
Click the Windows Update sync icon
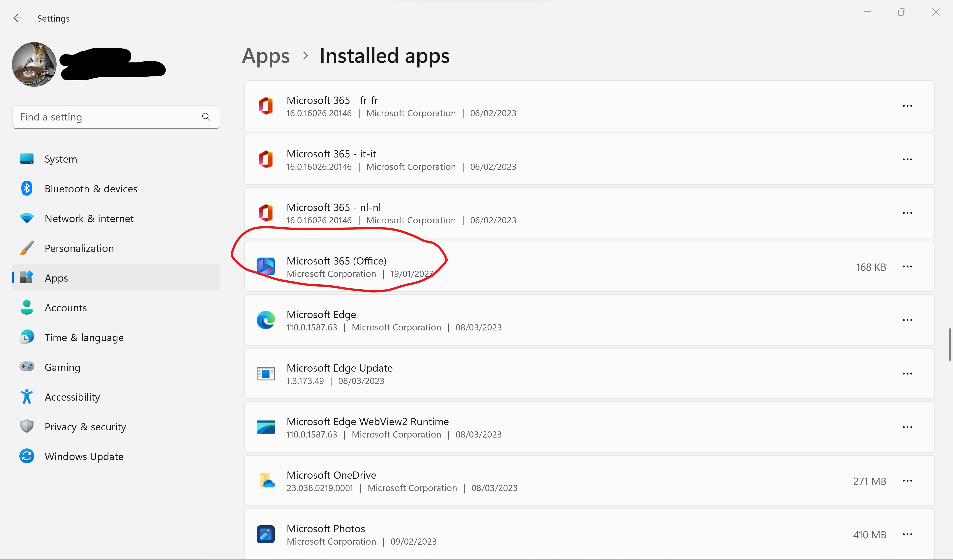(x=27, y=456)
